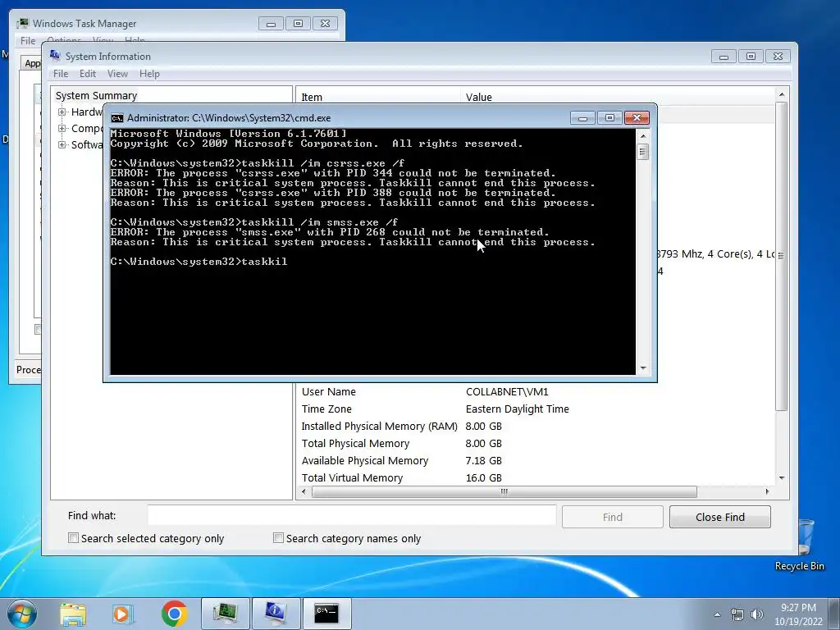Open the taskbar clock showing 9:27 PM
The height and width of the screenshot is (630, 840).
tap(798, 614)
